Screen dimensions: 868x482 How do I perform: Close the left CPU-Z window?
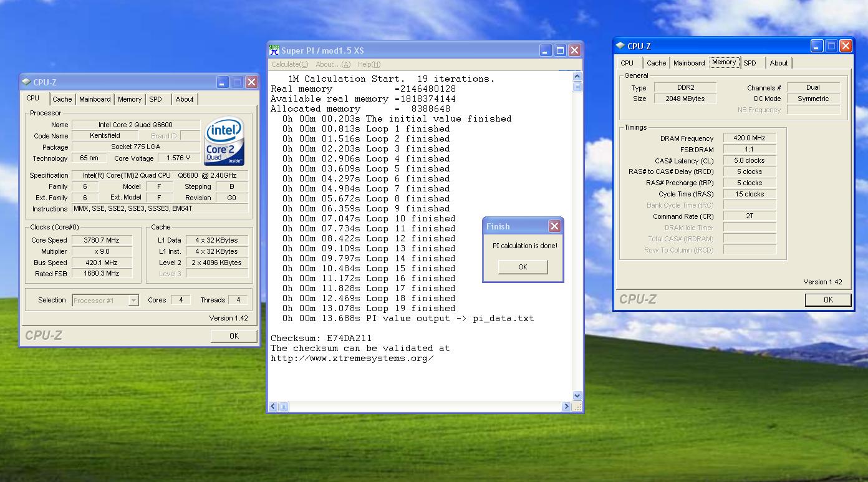pyautogui.click(x=251, y=82)
